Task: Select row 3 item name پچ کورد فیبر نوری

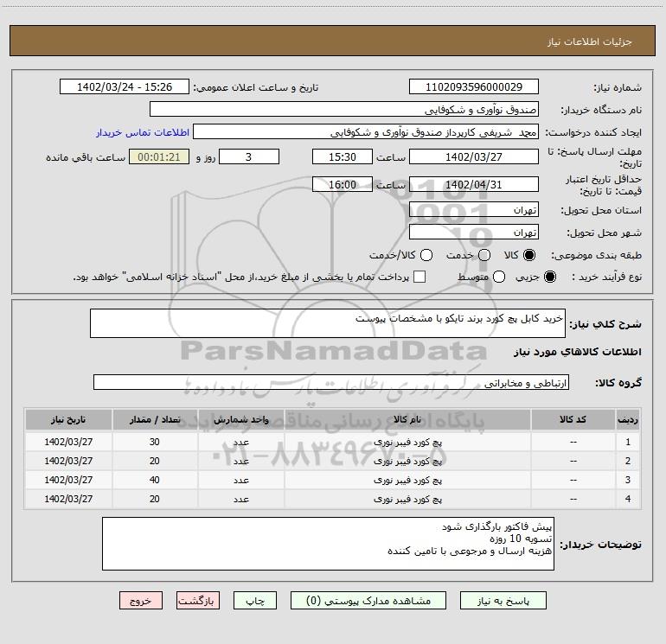Action: 407,480
